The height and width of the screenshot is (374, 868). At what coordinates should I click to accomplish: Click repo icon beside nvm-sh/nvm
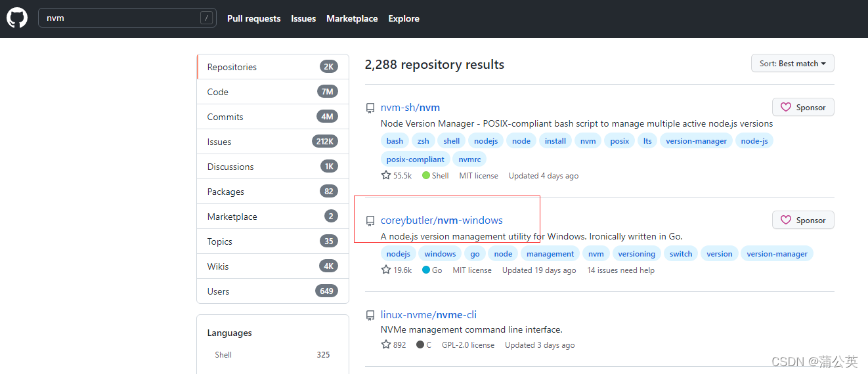370,108
